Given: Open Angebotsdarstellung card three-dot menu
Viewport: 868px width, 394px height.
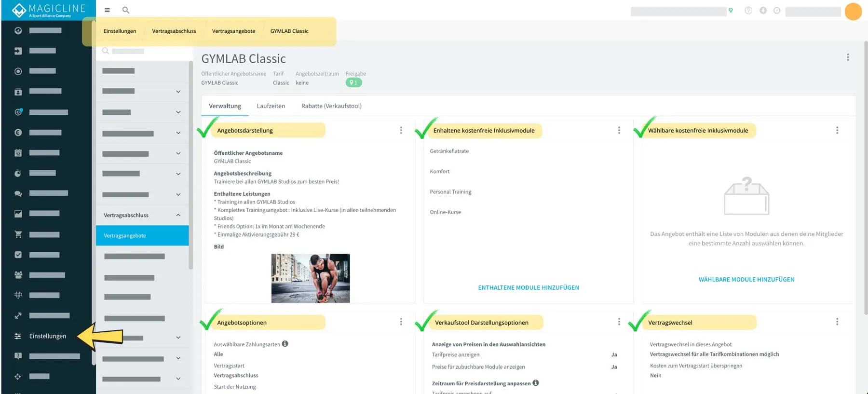Looking at the screenshot, I should [x=401, y=130].
